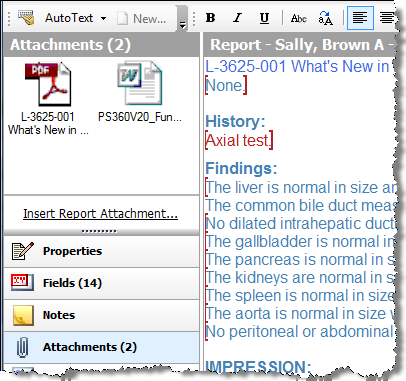Click the change case aA icon
This screenshot has height=381, width=406.
(x=325, y=18)
